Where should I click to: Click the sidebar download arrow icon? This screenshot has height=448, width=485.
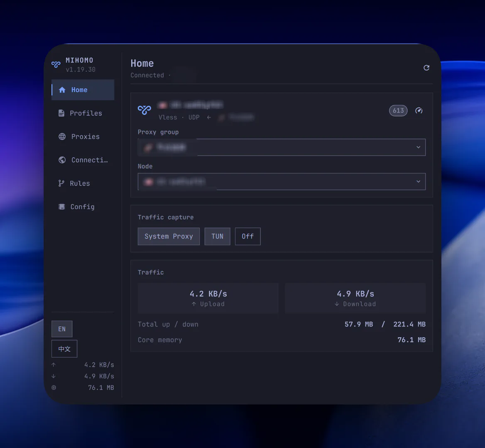coord(54,376)
